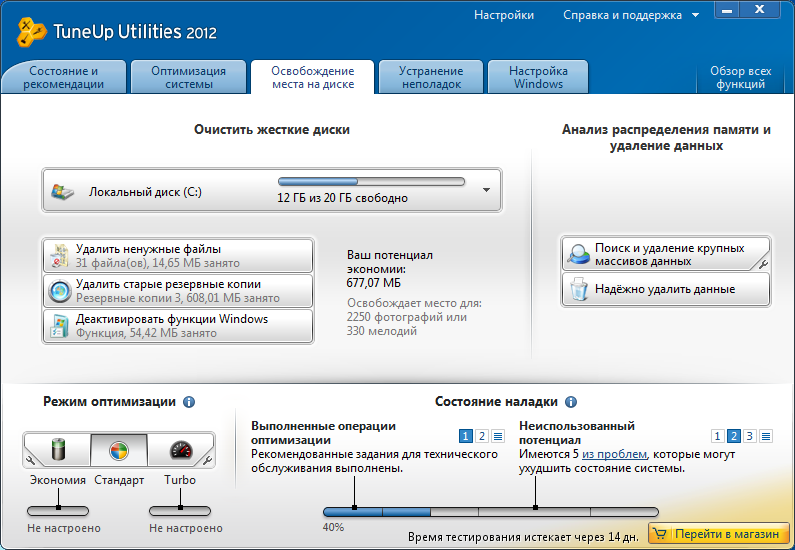Activate Turbo speedometer mode
The width and height of the screenshot is (795, 550).
(181, 450)
